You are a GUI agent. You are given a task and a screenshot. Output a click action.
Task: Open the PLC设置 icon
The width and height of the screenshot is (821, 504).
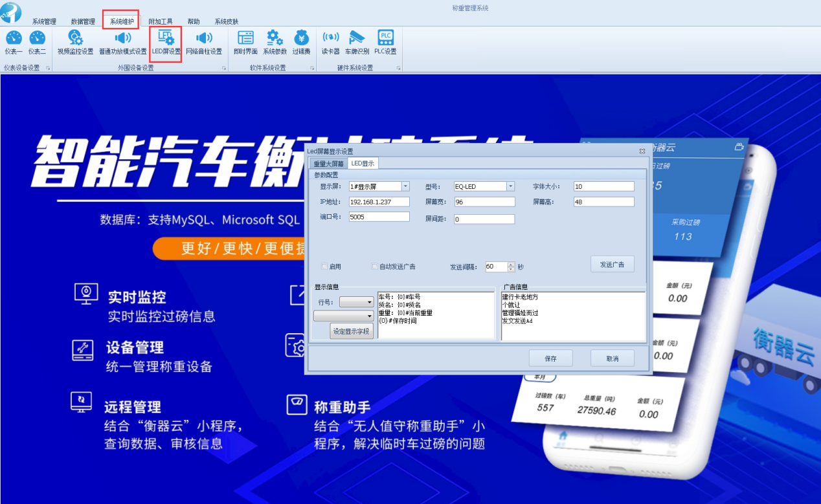(x=385, y=41)
